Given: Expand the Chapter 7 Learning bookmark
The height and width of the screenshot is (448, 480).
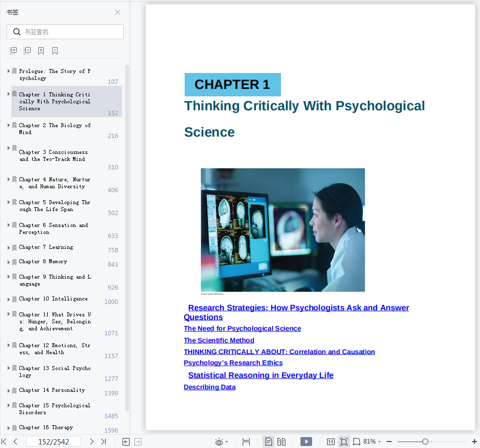Looking at the screenshot, I should coord(8,248).
